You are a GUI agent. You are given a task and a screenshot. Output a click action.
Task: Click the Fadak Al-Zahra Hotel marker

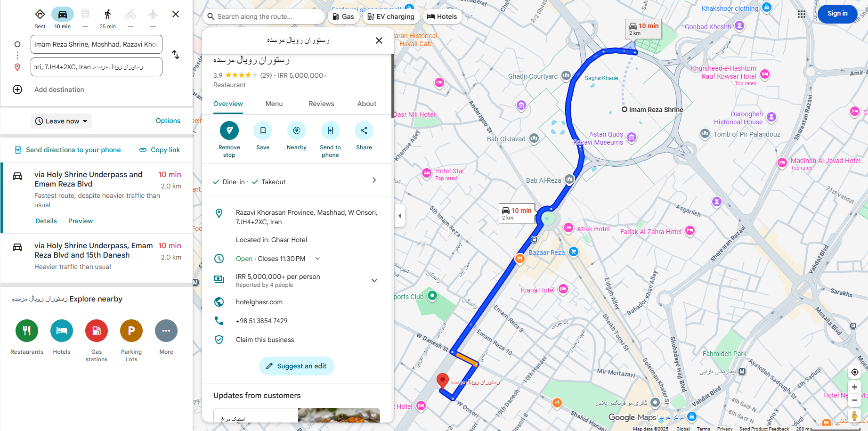tap(690, 231)
